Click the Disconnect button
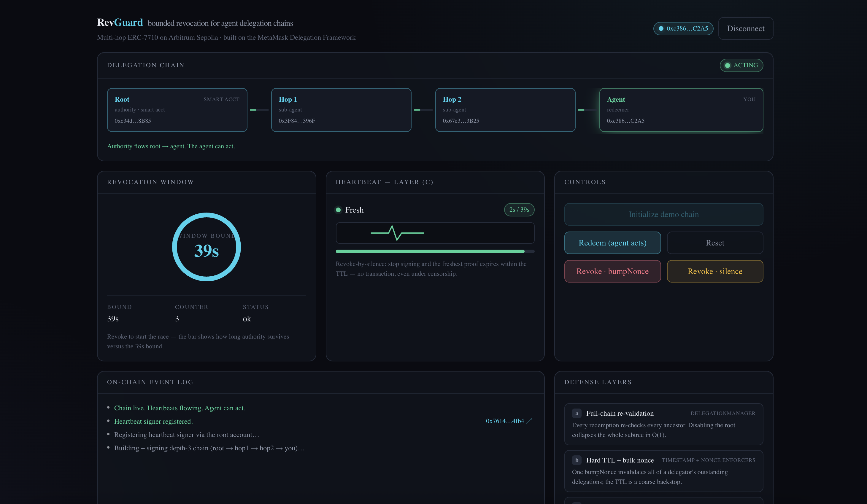The image size is (867, 504). tap(746, 28)
